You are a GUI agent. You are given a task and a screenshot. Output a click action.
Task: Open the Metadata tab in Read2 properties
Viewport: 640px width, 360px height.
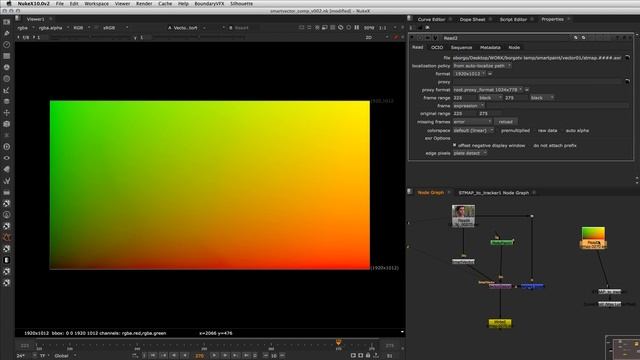pyautogui.click(x=490, y=47)
